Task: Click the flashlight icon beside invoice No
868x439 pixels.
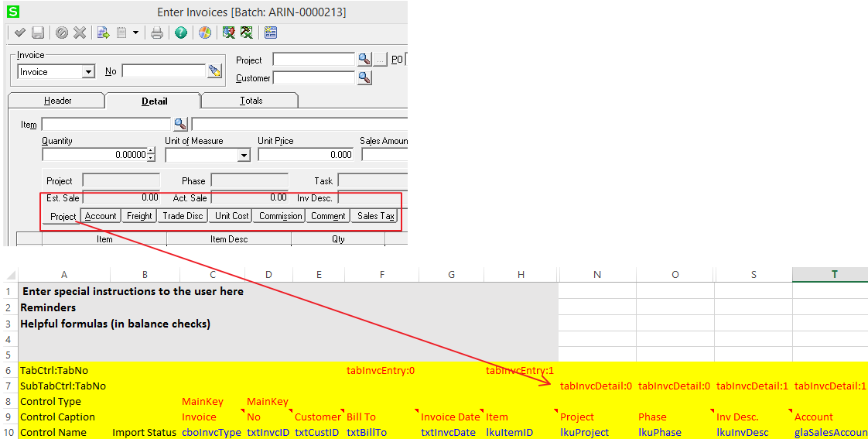Action: point(214,71)
